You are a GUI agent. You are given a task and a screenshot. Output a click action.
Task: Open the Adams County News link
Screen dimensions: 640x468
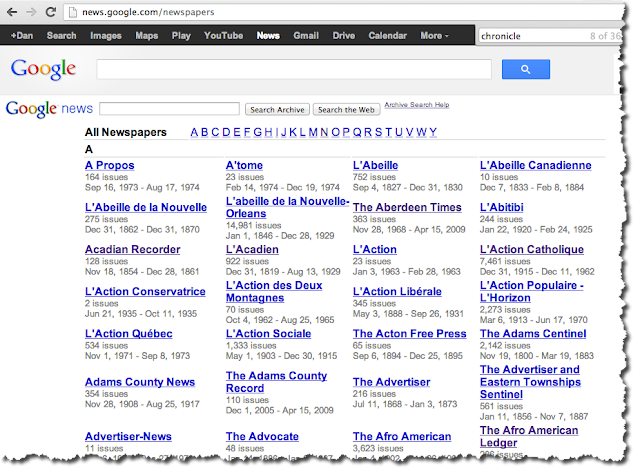coord(140,382)
